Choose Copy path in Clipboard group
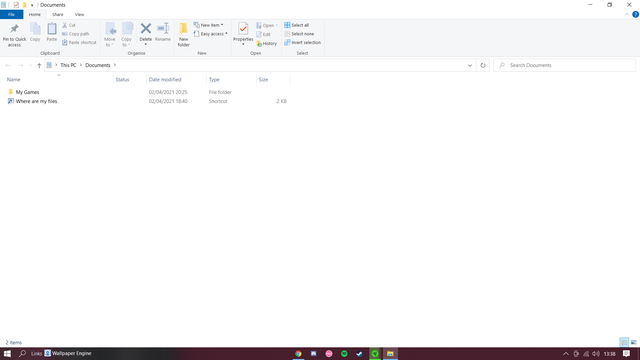This screenshot has width=640, height=360. pos(76,34)
